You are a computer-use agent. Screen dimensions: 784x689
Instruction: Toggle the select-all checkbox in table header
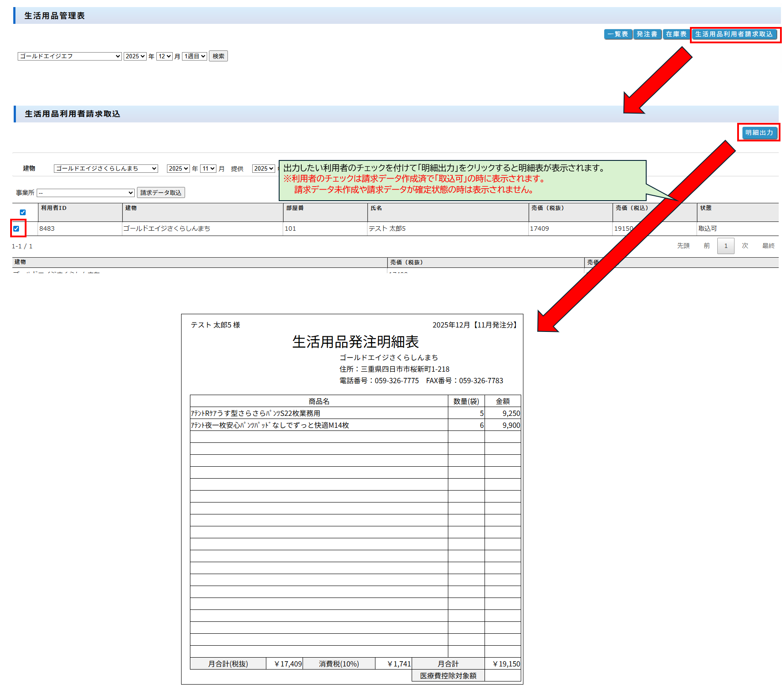point(23,212)
